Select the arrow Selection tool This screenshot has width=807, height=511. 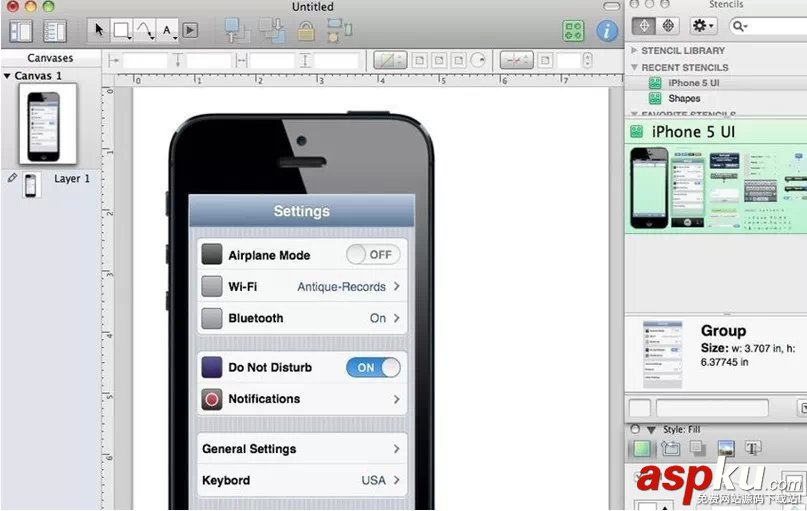click(99, 30)
